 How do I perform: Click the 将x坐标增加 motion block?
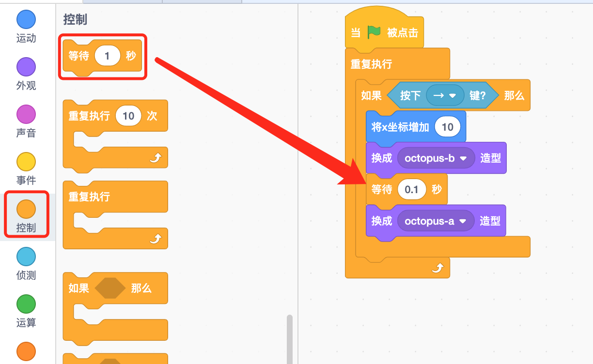[x=416, y=127]
